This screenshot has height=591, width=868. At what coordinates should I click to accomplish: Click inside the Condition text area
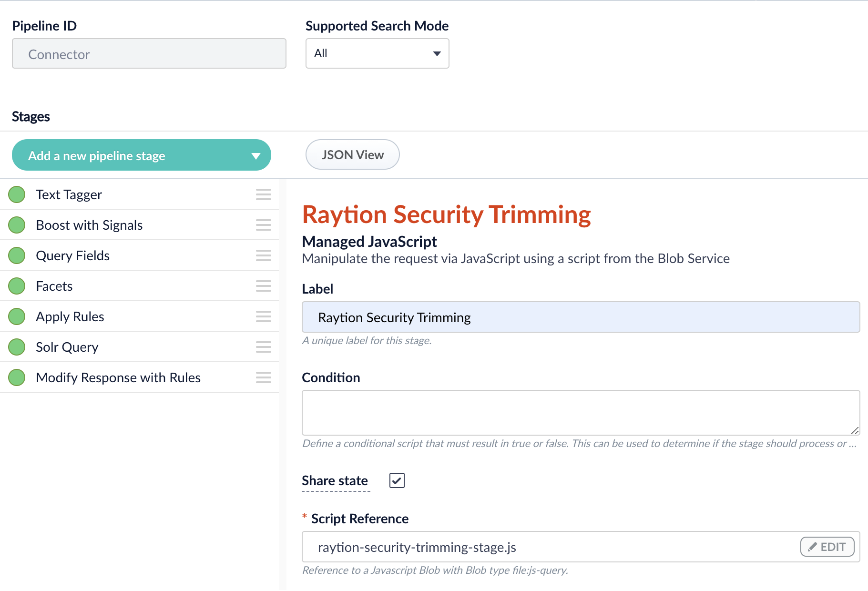tap(580, 412)
